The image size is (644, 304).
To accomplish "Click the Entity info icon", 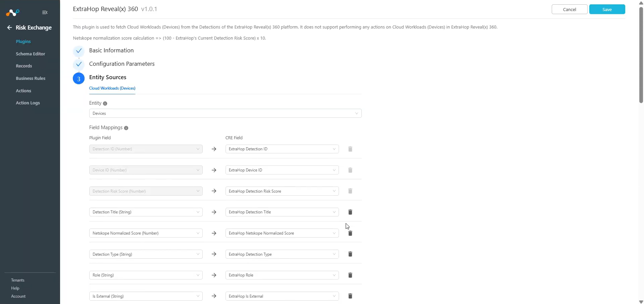I will [105, 104].
